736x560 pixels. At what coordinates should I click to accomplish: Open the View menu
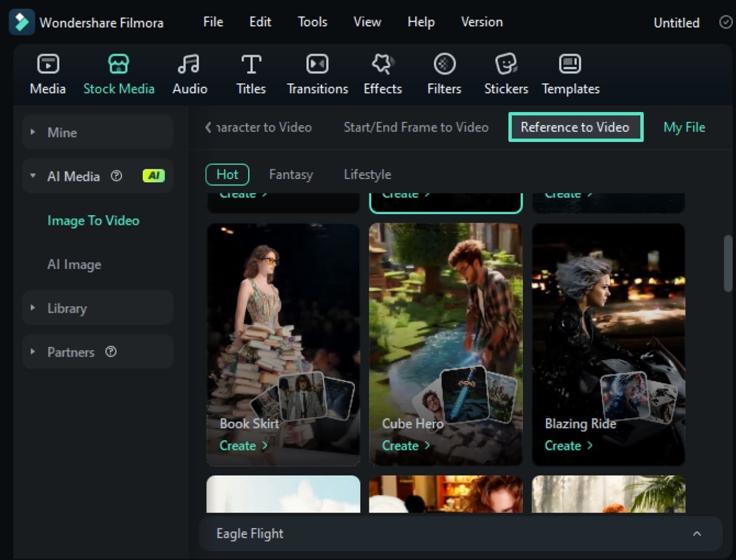(367, 22)
